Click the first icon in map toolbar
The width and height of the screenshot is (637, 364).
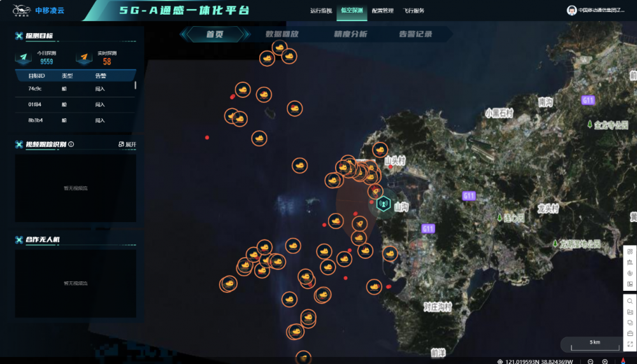tap(630, 251)
